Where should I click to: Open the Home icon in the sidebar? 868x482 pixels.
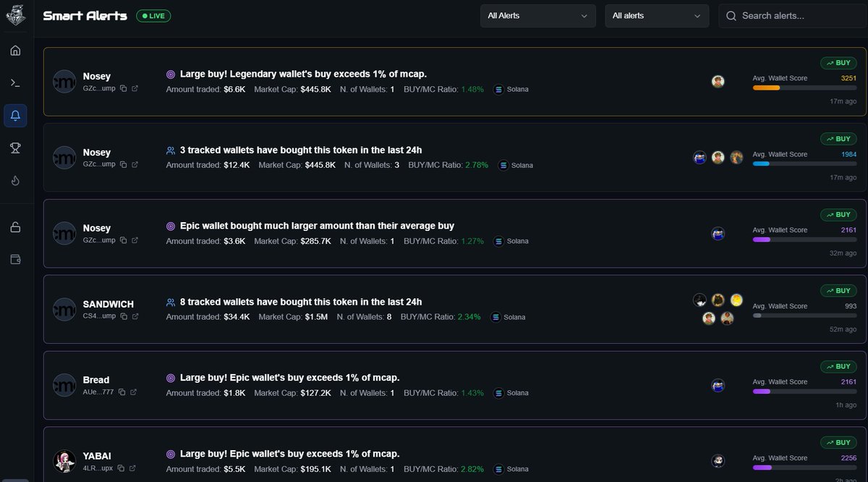16,50
